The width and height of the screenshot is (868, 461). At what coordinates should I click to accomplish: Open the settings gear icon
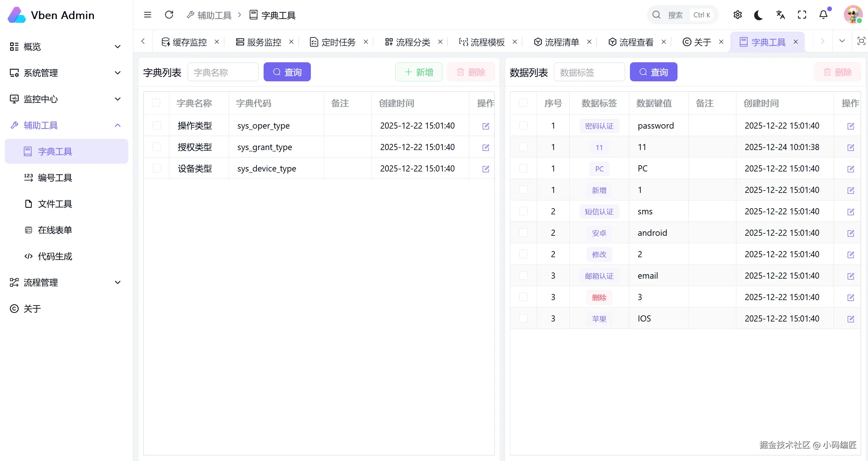coord(738,15)
